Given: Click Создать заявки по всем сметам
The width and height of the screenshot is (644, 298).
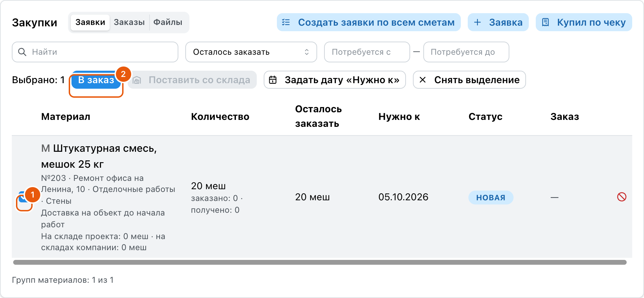Looking at the screenshot, I should pyautogui.click(x=368, y=22).
